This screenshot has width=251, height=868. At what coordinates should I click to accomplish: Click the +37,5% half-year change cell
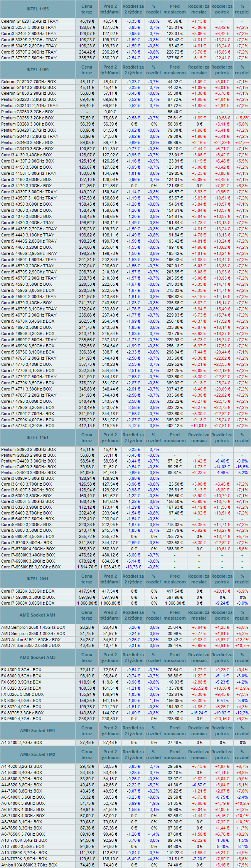point(242,142)
